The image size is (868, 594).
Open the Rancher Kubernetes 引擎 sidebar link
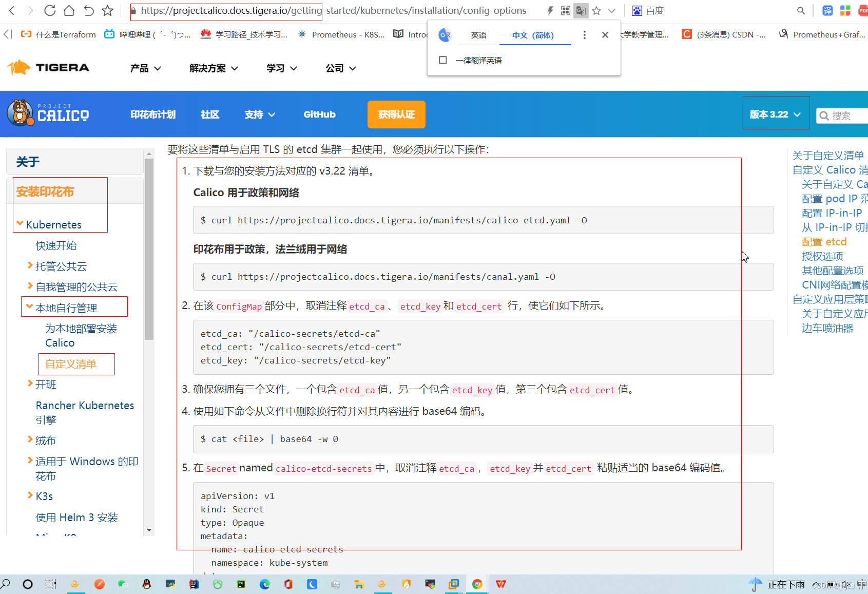coord(85,412)
